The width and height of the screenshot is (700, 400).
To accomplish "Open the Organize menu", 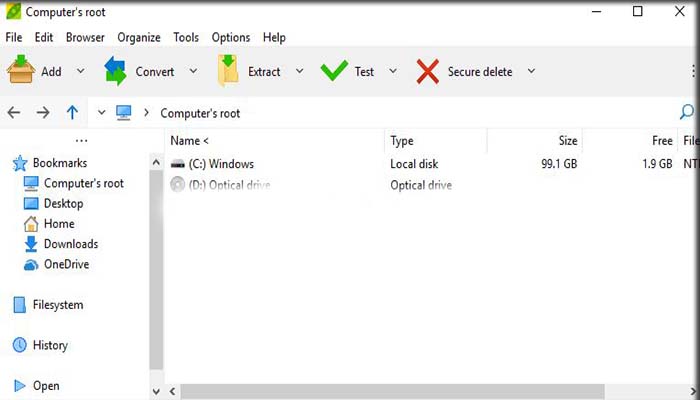I will 139,38.
